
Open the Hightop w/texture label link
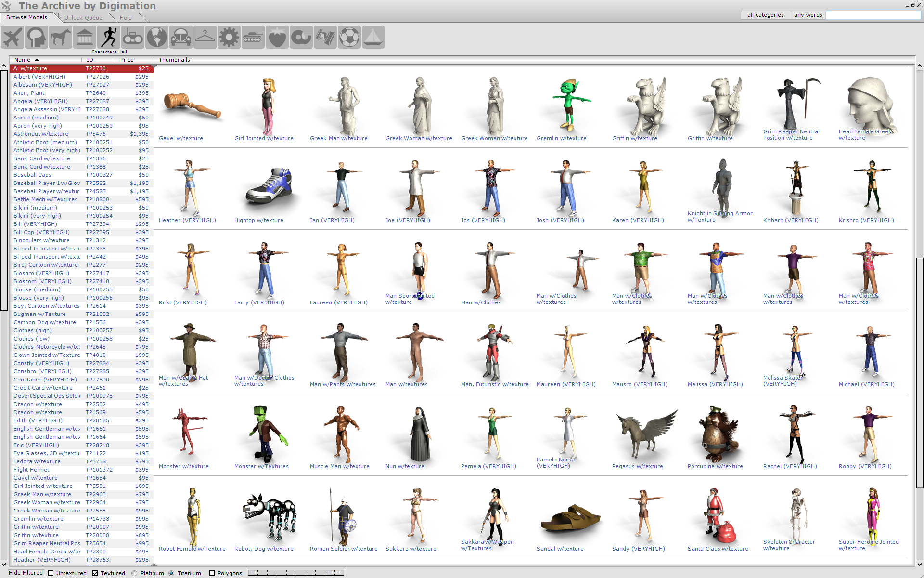(258, 220)
